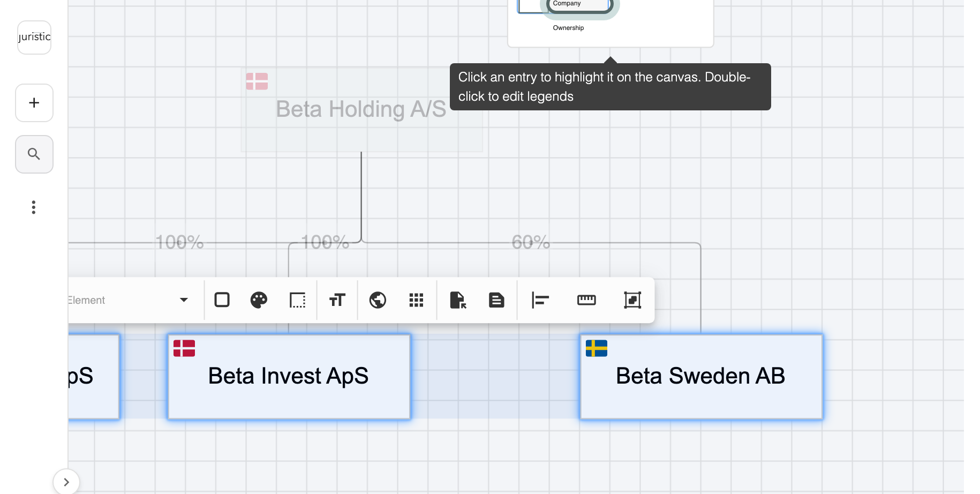Click the fit-to-frame icon
This screenshot has height=494, width=980.
pyautogui.click(x=632, y=300)
